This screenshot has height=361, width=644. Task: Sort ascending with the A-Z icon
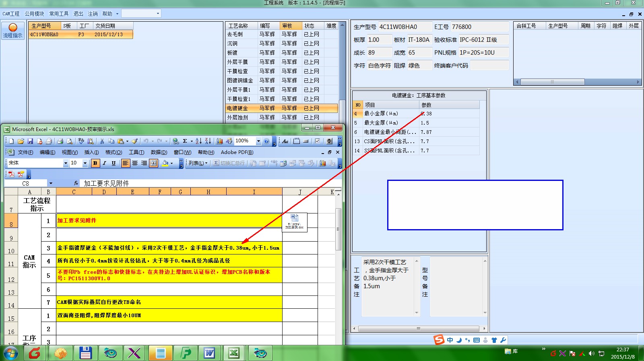tap(198, 141)
